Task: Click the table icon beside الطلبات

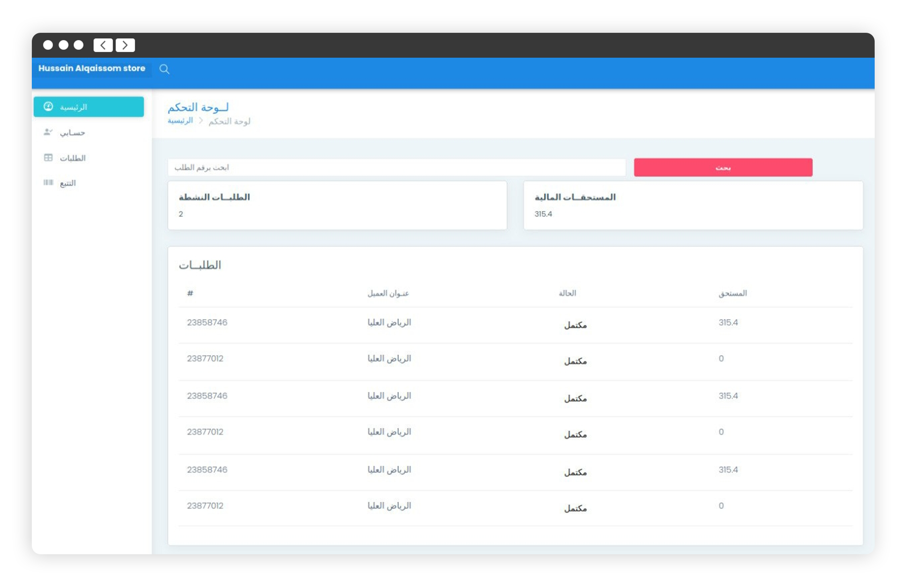Action: click(48, 158)
